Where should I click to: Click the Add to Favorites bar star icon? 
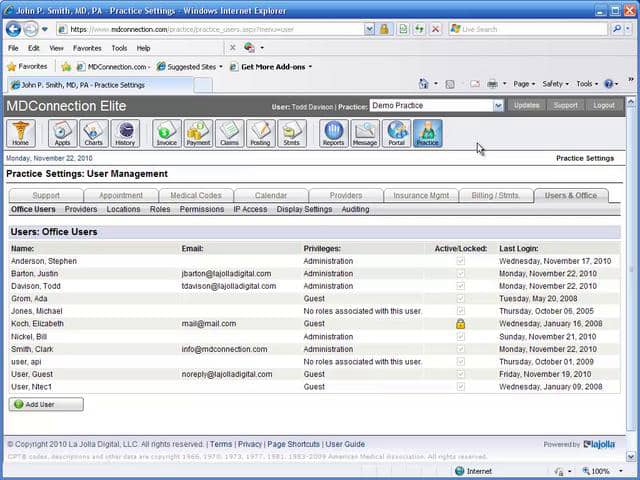[x=66, y=67]
